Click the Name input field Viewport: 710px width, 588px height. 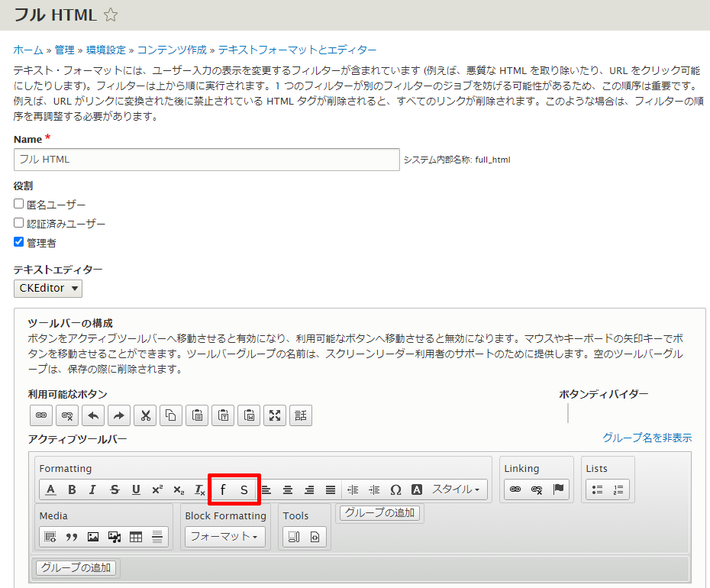pos(207,160)
